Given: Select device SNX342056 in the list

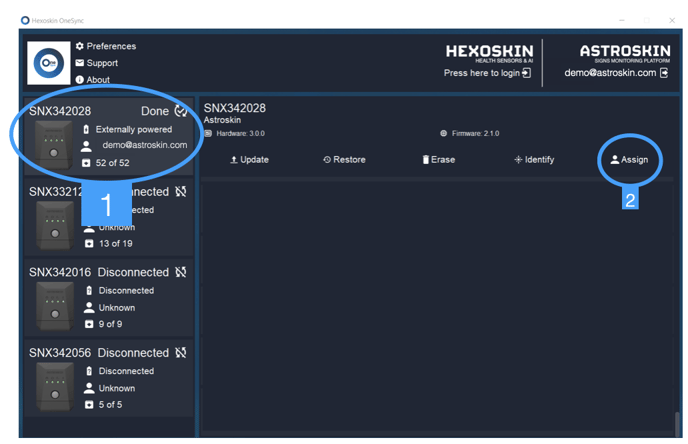Looking at the screenshot, I should coord(108,378).
